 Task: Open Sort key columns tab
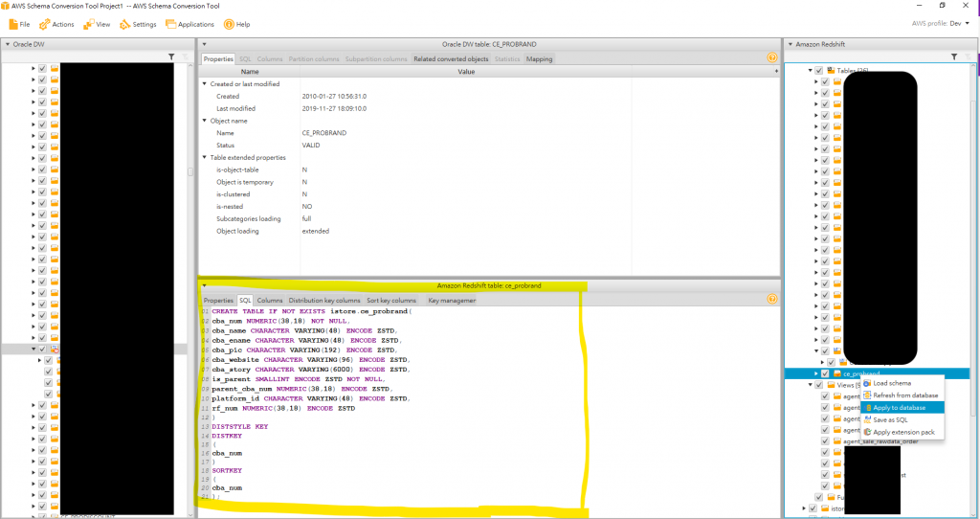[x=391, y=300]
